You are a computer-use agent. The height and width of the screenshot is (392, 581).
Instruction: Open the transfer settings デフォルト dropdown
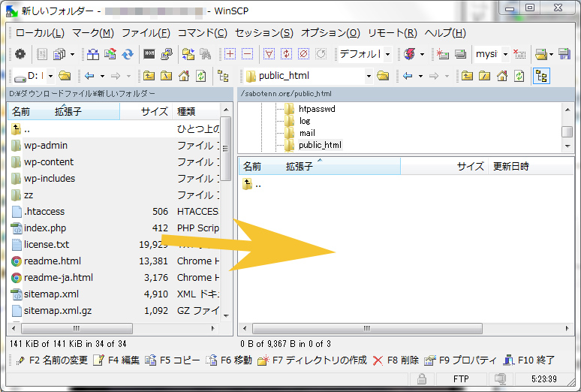(x=365, y=54)
